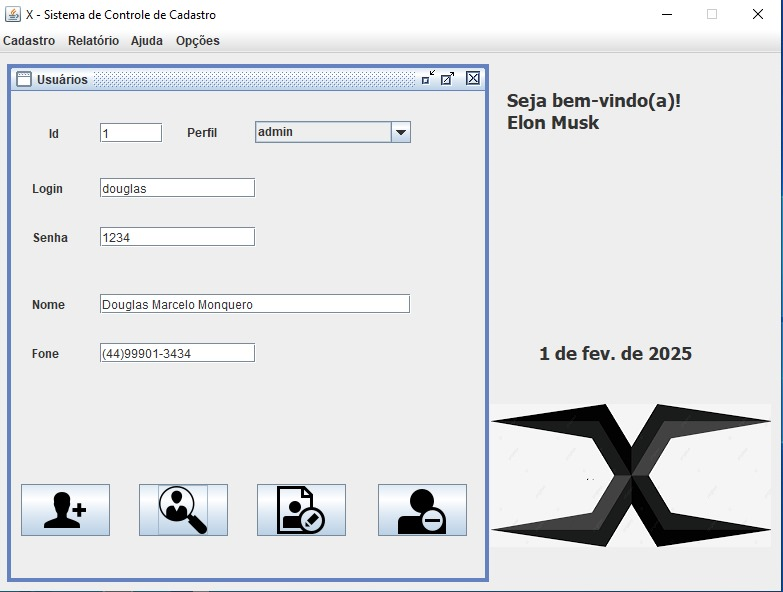Click the Id input field
The height and width of the screenshot is (592, 783).
pos(130,133)
